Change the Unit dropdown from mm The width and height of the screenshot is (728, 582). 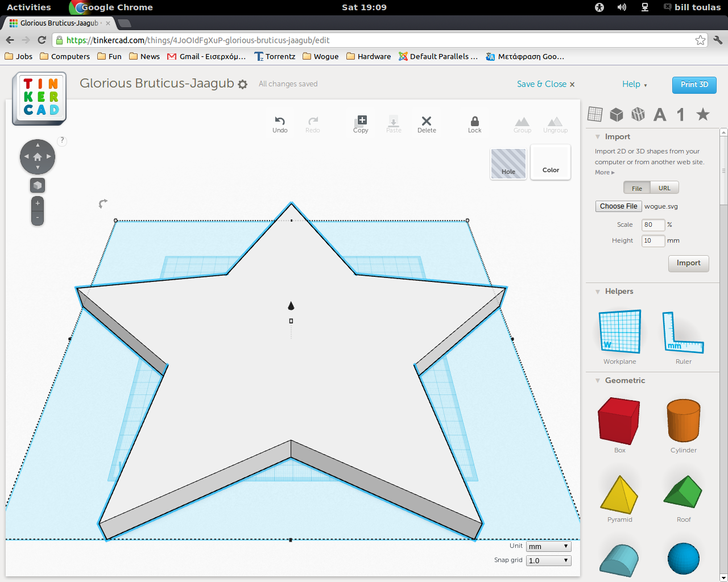pos(548,546)
